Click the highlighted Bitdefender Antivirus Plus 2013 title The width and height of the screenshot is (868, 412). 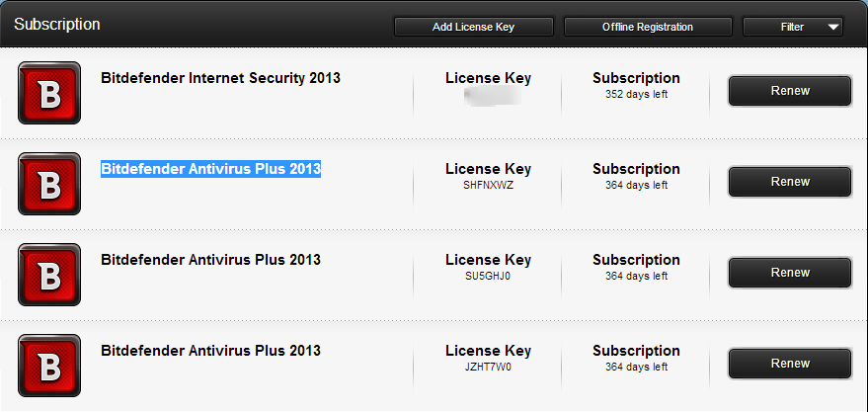[210, 169]
